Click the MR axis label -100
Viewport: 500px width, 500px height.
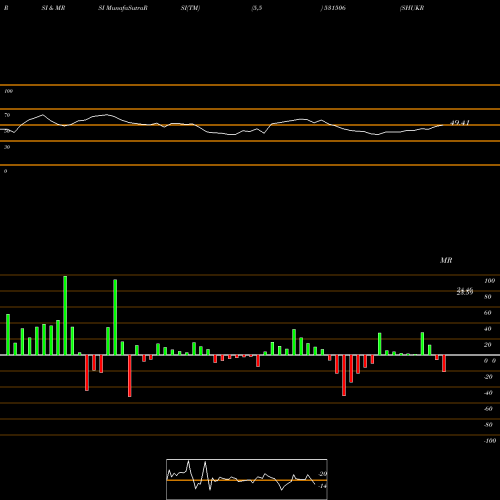click(490, 441)
